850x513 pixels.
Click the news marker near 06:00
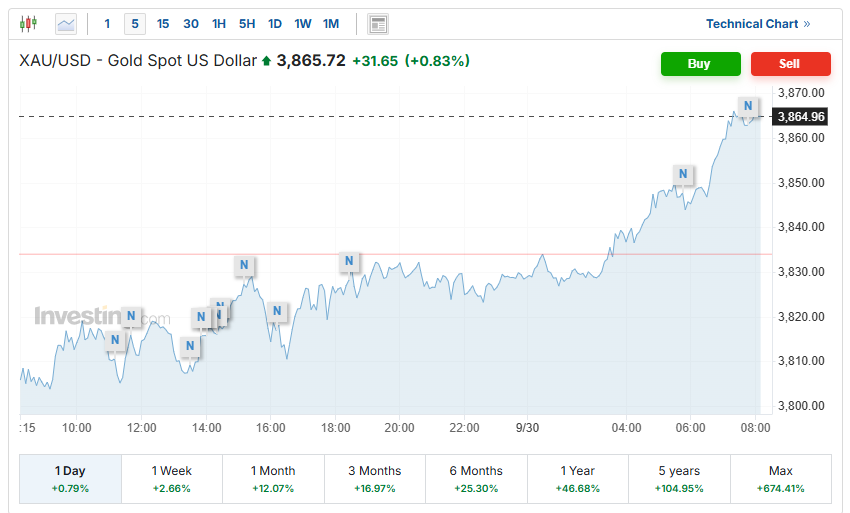tap(683, 174)
